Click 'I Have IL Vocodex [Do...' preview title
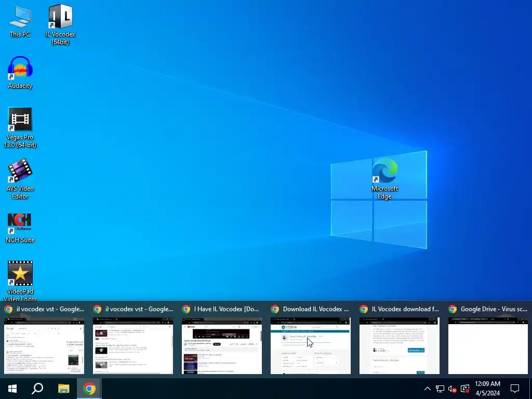 tap(227, 309)
